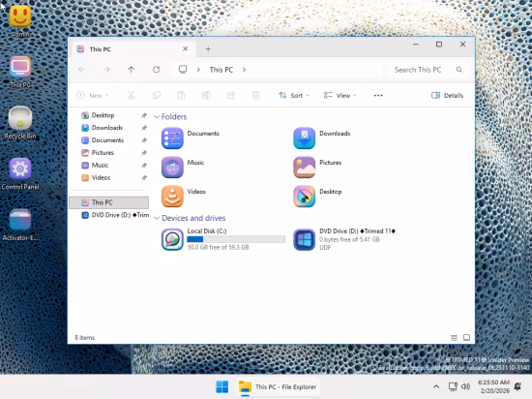Select the Pictures folder icon in Folders
The image size is (532, 399).
[x=305, y=168]
